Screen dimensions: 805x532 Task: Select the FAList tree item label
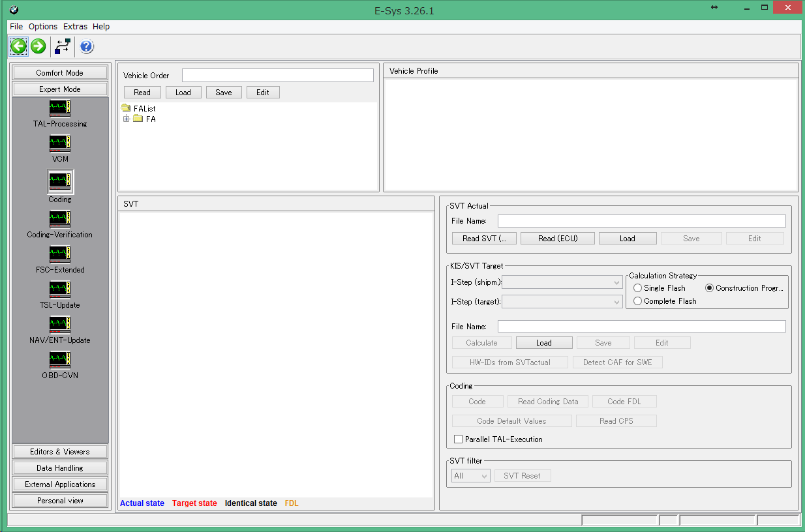[x=145, y=109]
